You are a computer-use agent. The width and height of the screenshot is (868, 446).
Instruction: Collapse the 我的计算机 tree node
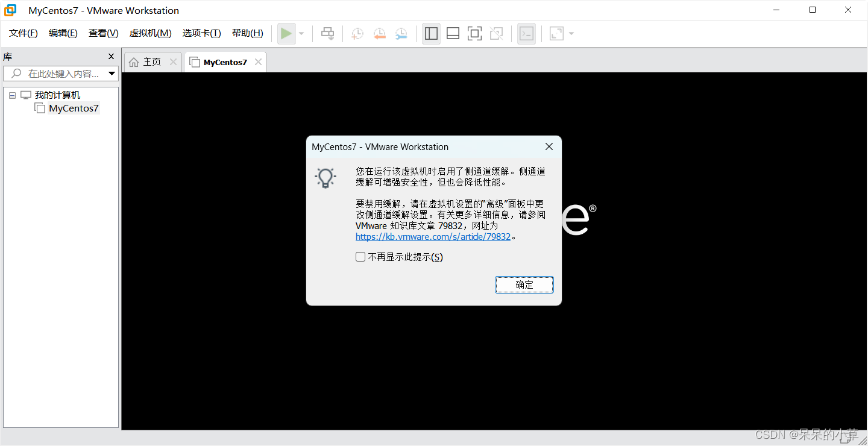click(x=12, y=95)
